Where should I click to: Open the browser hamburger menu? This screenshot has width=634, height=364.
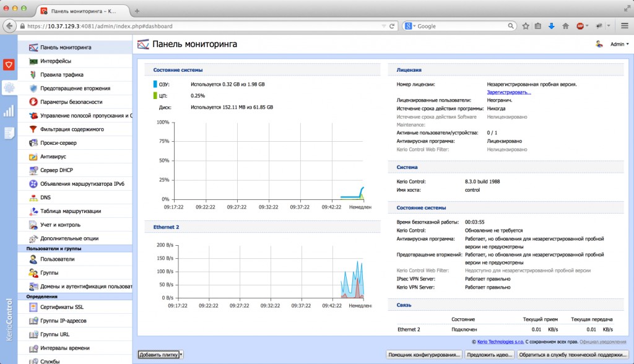(x=625, y=26)
